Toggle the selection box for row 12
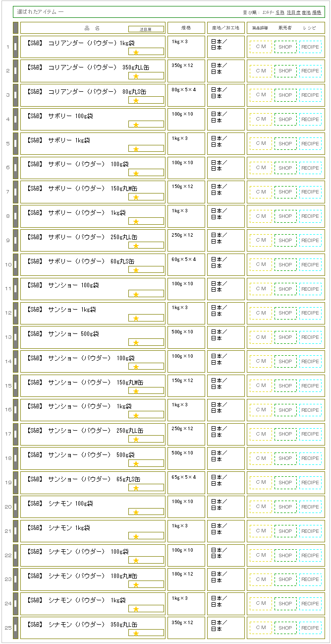 [15, 313]
